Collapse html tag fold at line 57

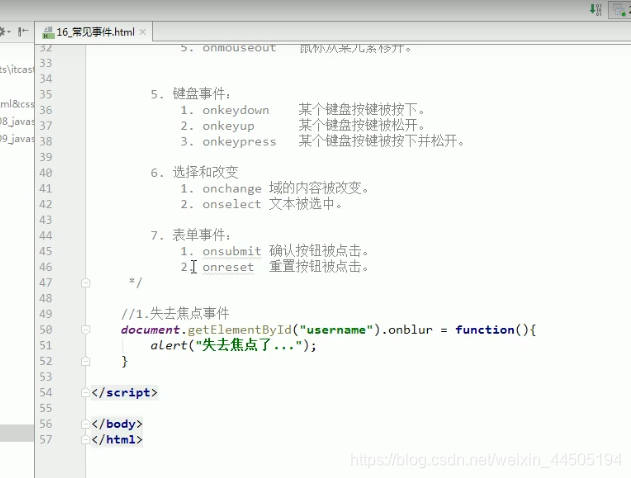click(85, 440)
